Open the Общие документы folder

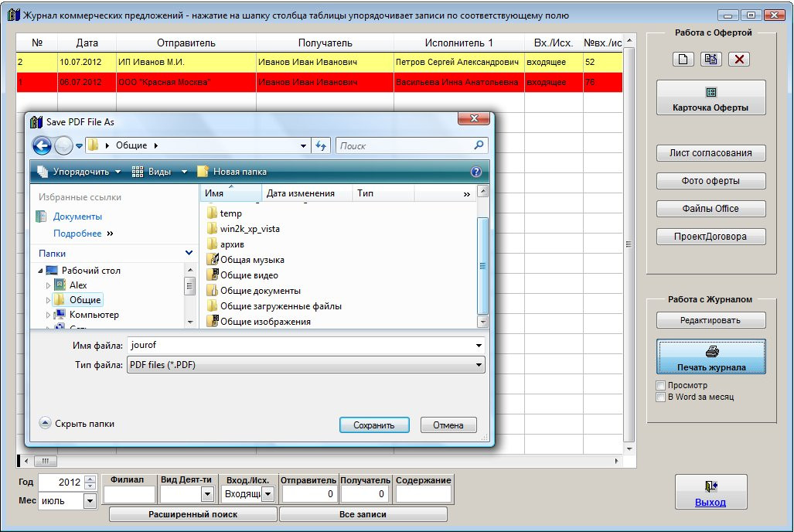[254, 290]
